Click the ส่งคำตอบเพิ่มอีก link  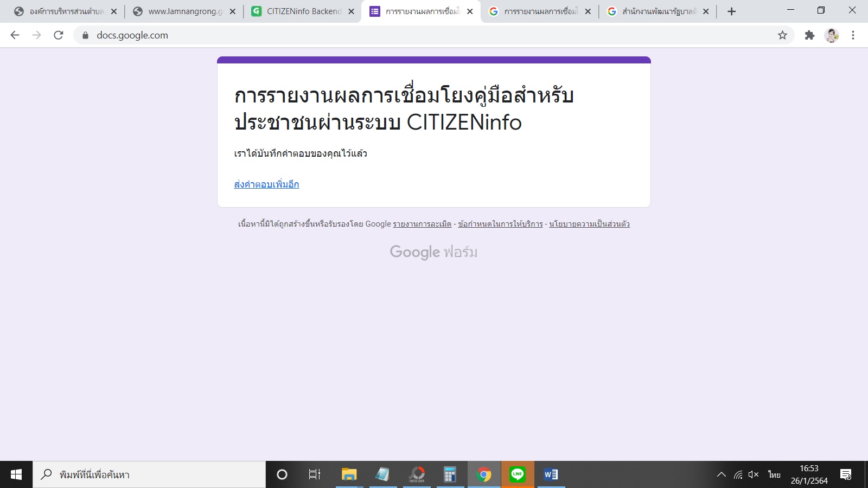click(x=266, y=184)
